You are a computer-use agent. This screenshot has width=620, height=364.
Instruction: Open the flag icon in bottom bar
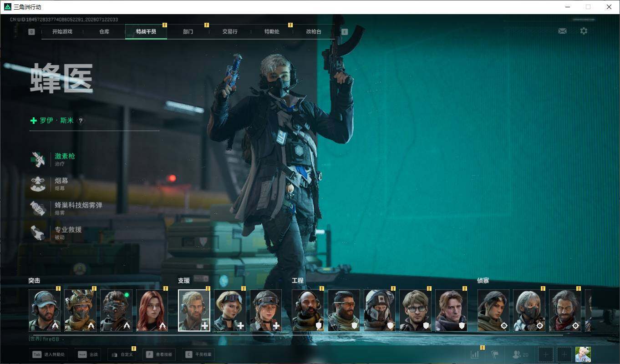pos(495,354)
